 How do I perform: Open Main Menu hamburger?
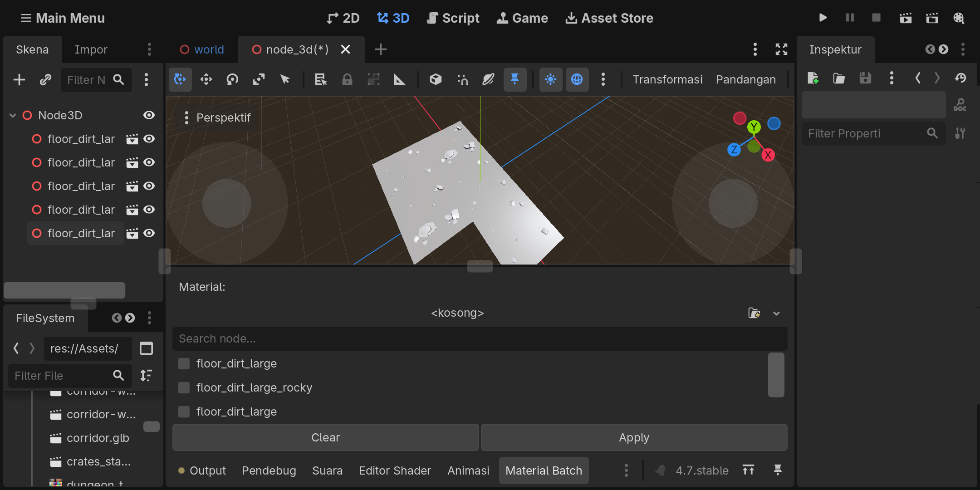(x=63, y=18)
